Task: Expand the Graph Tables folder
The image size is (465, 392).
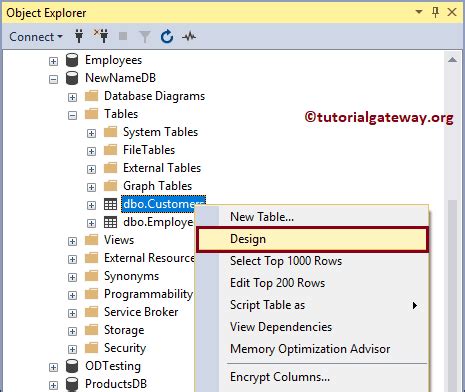Action: coord(91,187)
